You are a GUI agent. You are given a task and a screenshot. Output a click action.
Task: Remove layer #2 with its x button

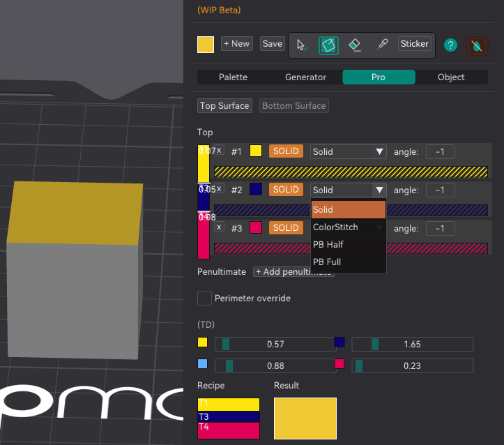[x=219, y=188]
